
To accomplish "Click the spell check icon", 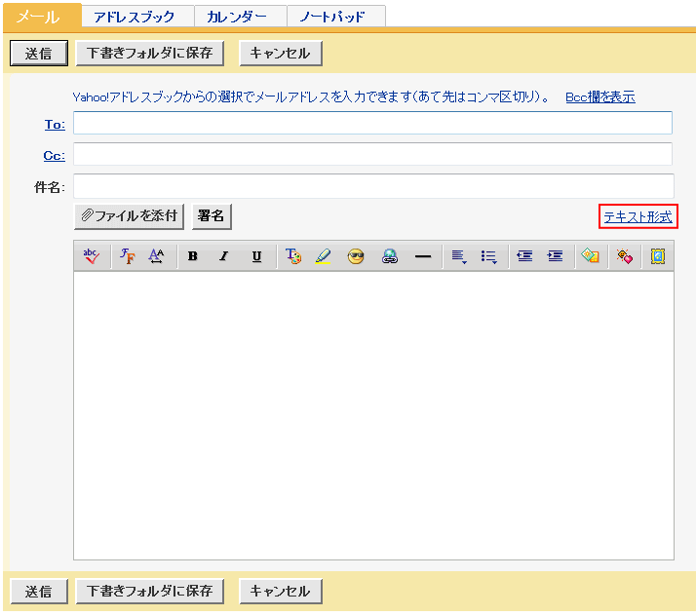I will click(92, 256).
